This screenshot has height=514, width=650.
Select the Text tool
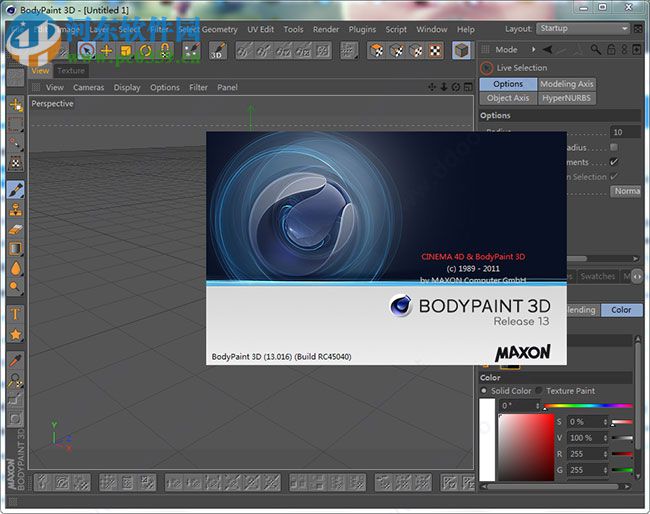(x=16, y=313)
